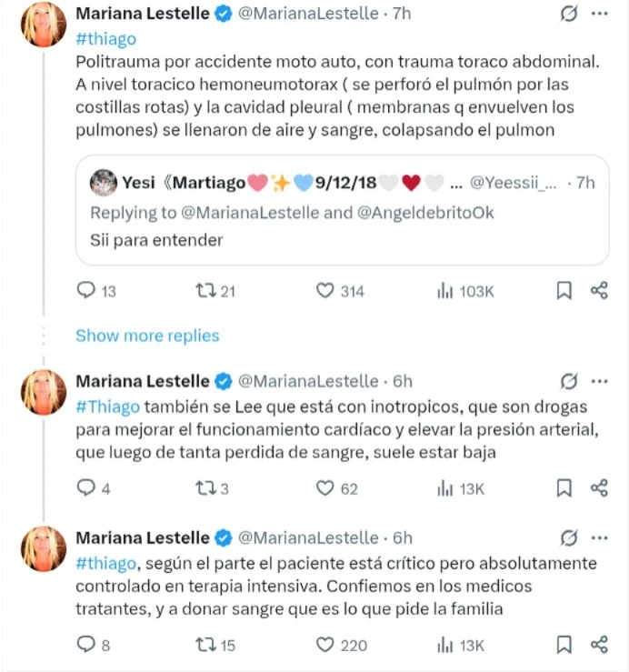Retweet the first tweet with 21 reposts

[x=205, y=291]
